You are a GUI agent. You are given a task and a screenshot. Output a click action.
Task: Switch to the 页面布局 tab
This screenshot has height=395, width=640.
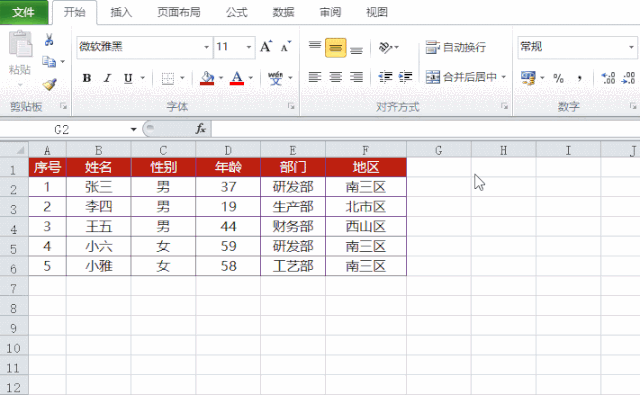click(x=179, y=12)
